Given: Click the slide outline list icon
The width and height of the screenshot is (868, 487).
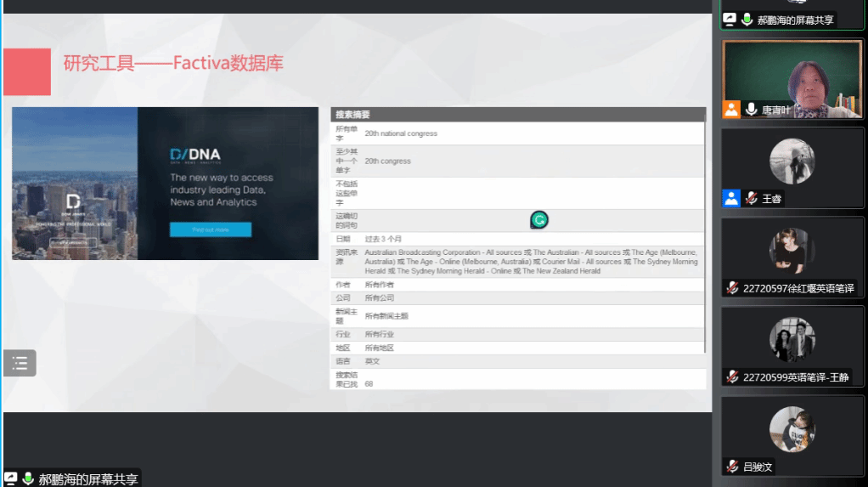Looking at the screenshot, I should [20, 363].
